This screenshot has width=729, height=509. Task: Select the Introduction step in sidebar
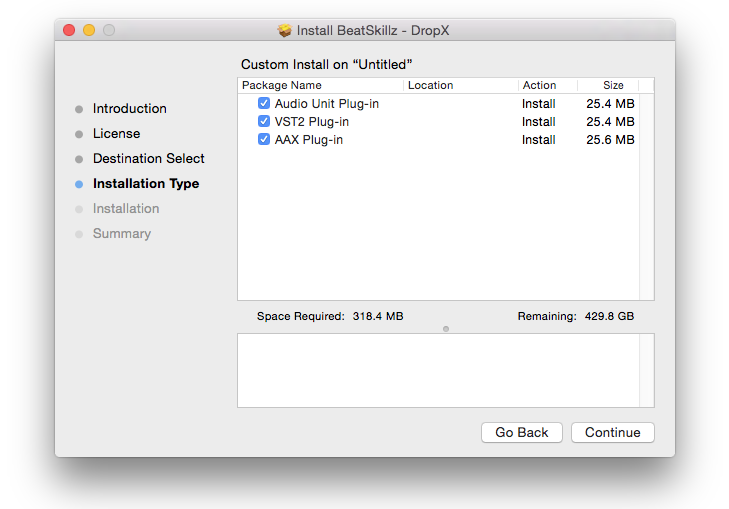click(129, 109)
